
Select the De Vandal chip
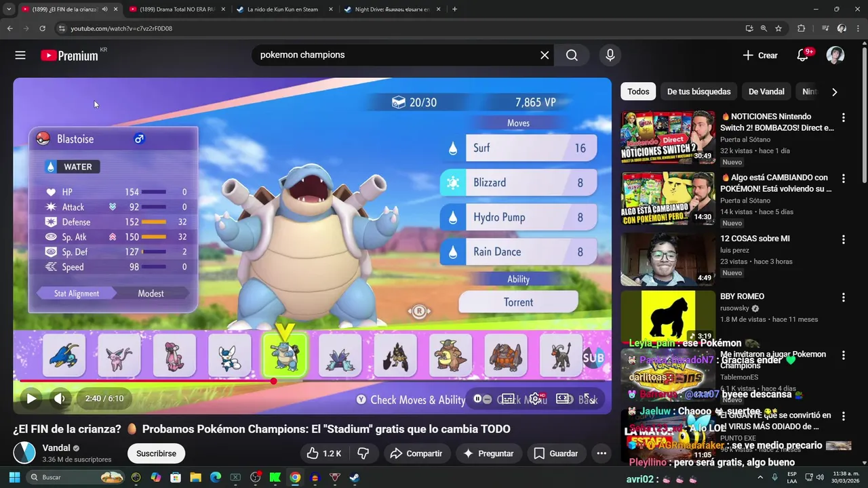[x=766, y=91]
